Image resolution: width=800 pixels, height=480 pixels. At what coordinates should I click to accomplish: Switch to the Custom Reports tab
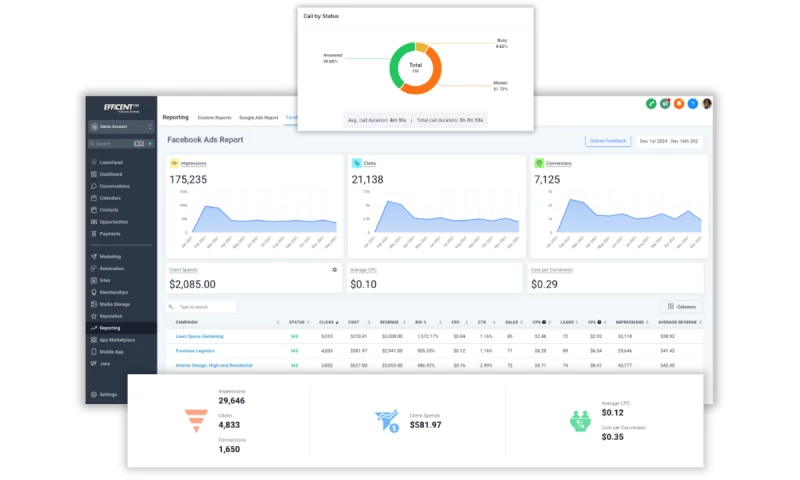coord(213,117)
